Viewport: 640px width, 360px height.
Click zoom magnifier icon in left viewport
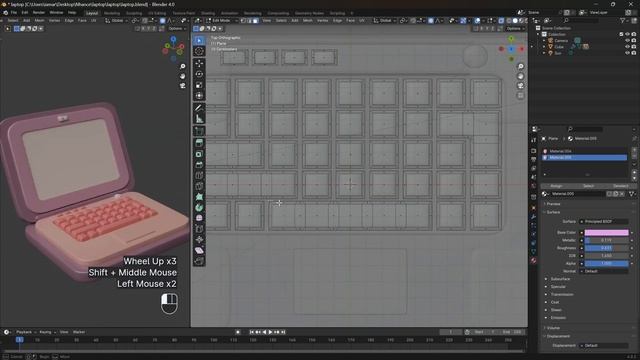(x=183, y=67)
